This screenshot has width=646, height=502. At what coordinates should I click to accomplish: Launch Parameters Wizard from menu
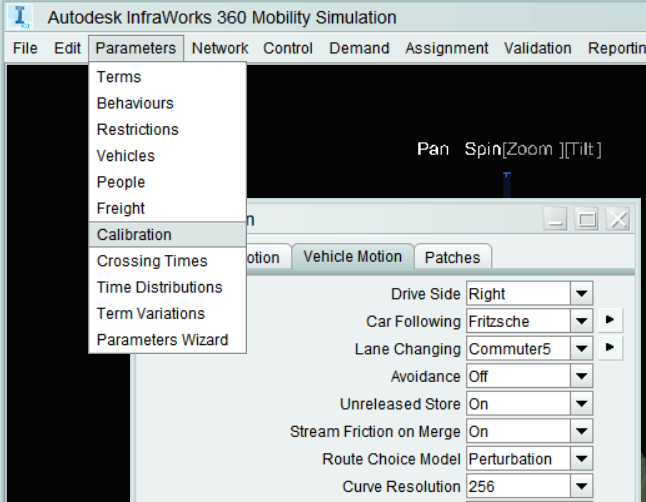coord(167,340)
